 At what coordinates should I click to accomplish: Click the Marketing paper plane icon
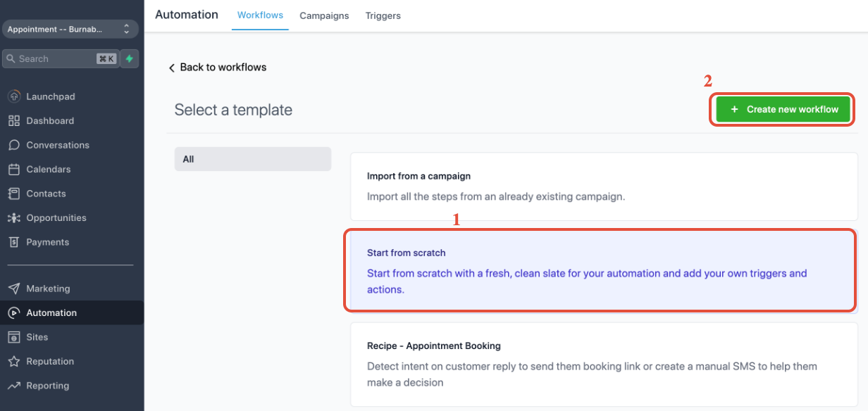point(14,289)
